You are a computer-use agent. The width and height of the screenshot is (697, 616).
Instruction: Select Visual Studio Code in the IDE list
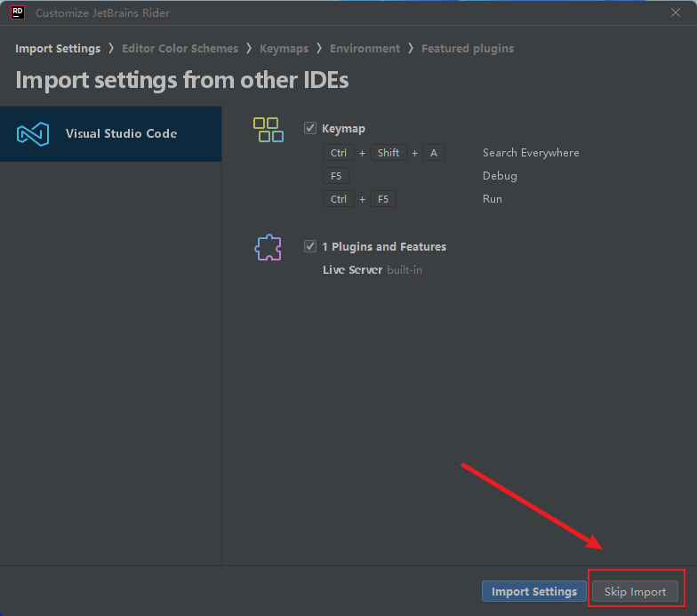110,133
